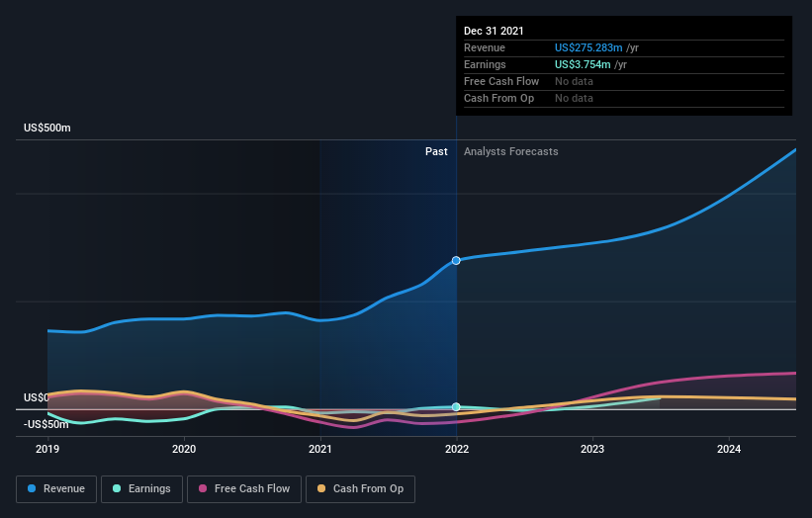Toggle the Revenue legend button
The width and height of the screenshot is (812, 518).
point(56,489)
